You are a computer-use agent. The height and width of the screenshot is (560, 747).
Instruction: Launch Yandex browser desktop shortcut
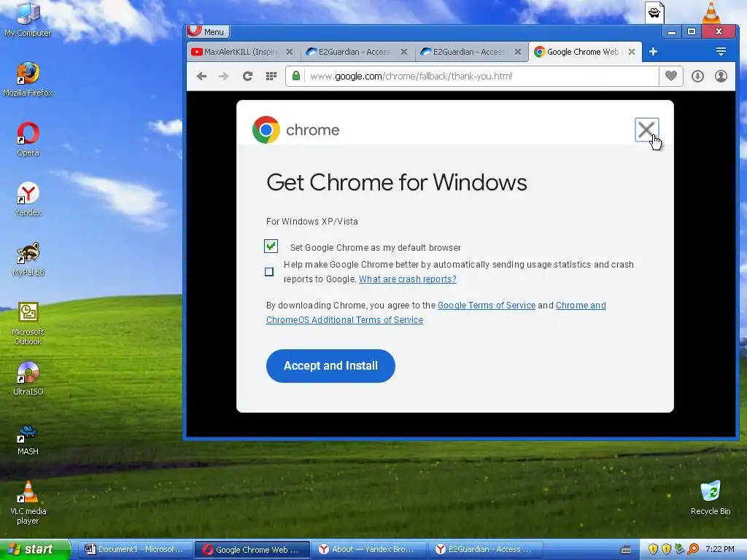click(28, 198)
